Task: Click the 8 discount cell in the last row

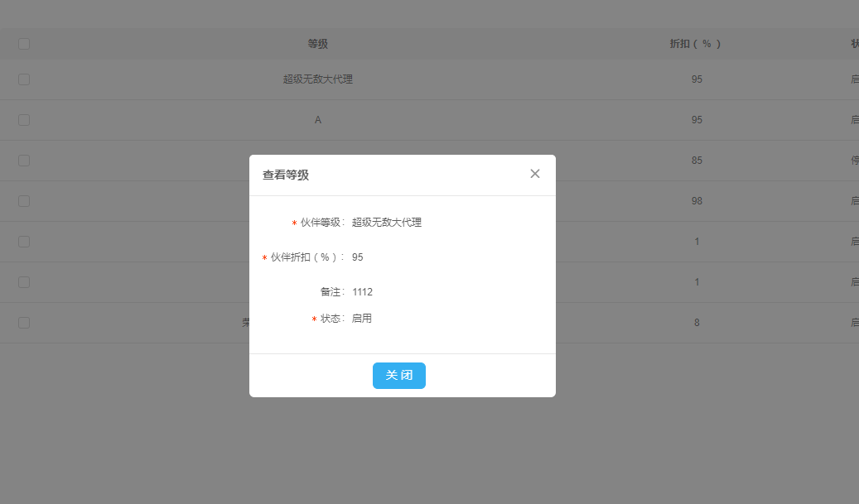Action: click(697, 323)
